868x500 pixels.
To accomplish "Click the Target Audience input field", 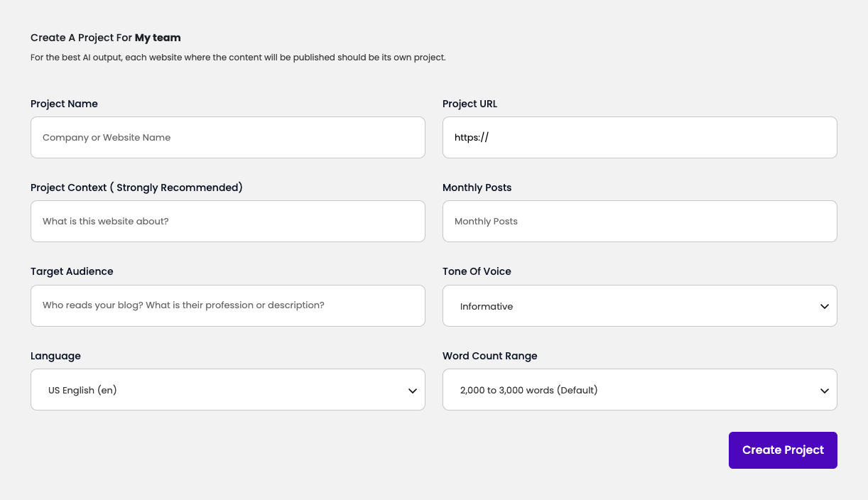I will click(x=227, y=305).
